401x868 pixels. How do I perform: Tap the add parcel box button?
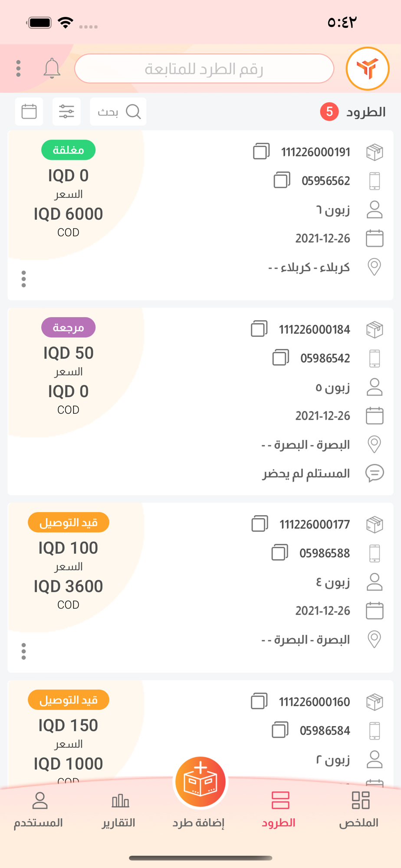click(200, 782)
